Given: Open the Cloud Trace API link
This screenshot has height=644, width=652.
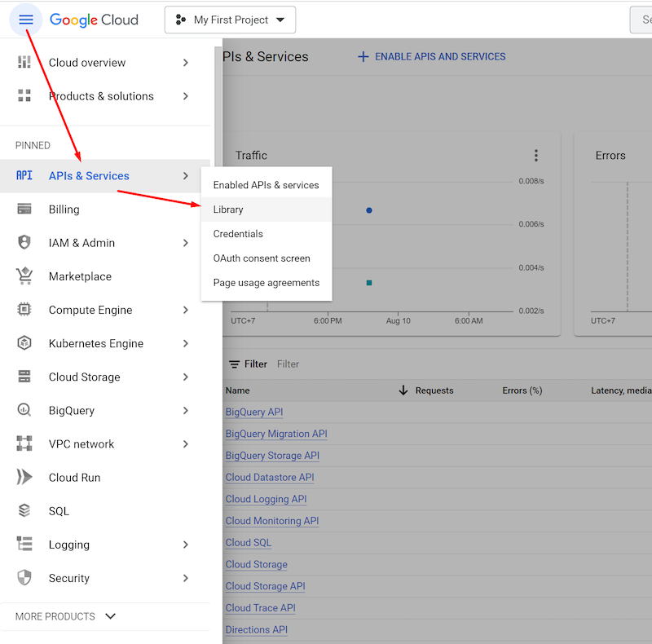Looking at the screenshot, I should (x=260, y=607).
